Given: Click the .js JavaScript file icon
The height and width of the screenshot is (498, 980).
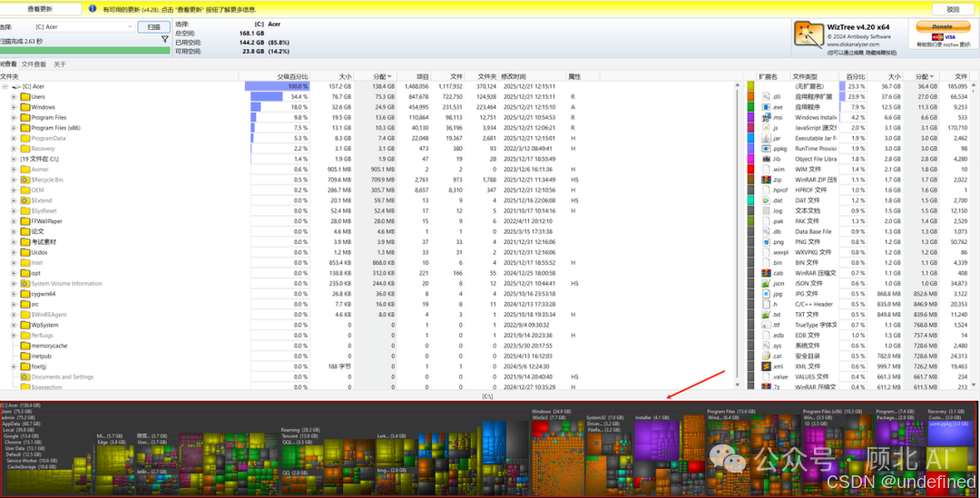Looking at the screenshot, I should 766,128.
